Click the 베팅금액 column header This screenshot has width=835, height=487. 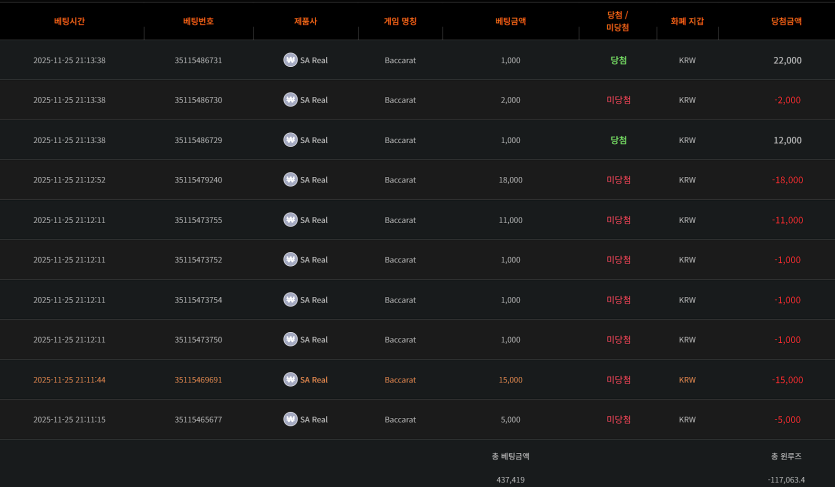(510, 20)
